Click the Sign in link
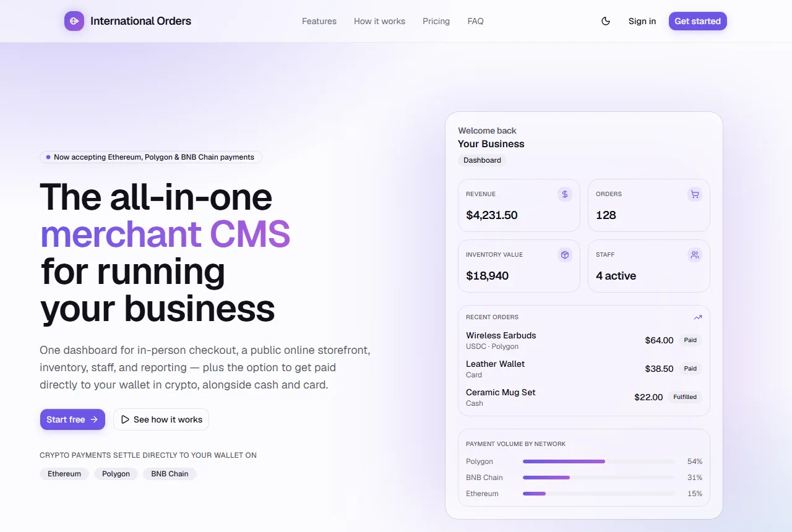This screenshot has height=532, width=792. 642,21
